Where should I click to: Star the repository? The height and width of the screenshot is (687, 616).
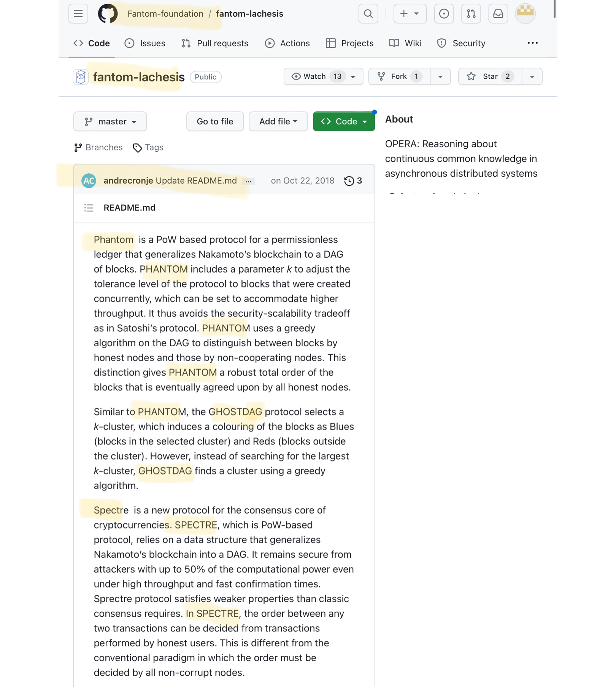coord(490,76)
